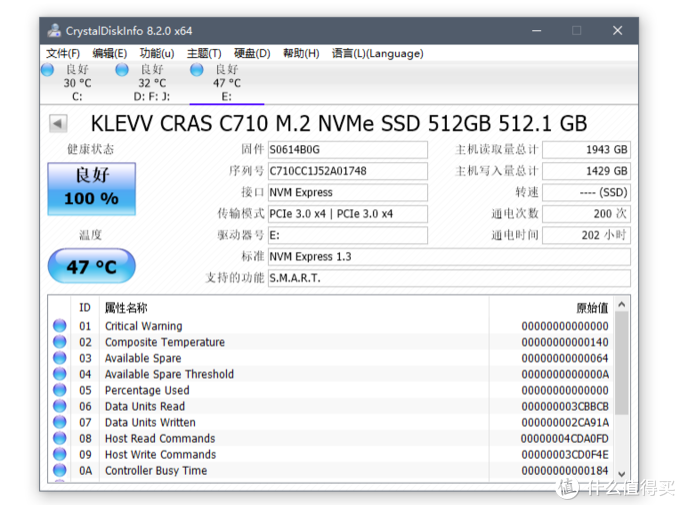Open the 编辑(E) menu
The image size is (680, 505).
[x=110, y=53]
